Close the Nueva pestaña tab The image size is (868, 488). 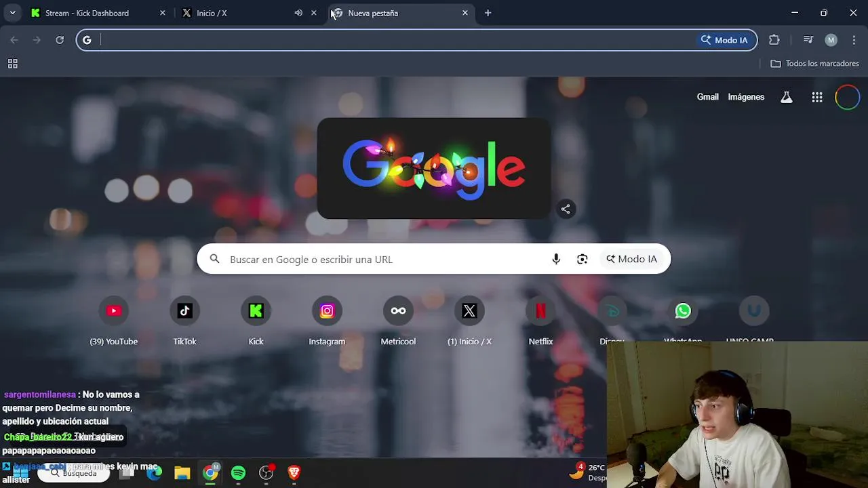click(465, 13)
